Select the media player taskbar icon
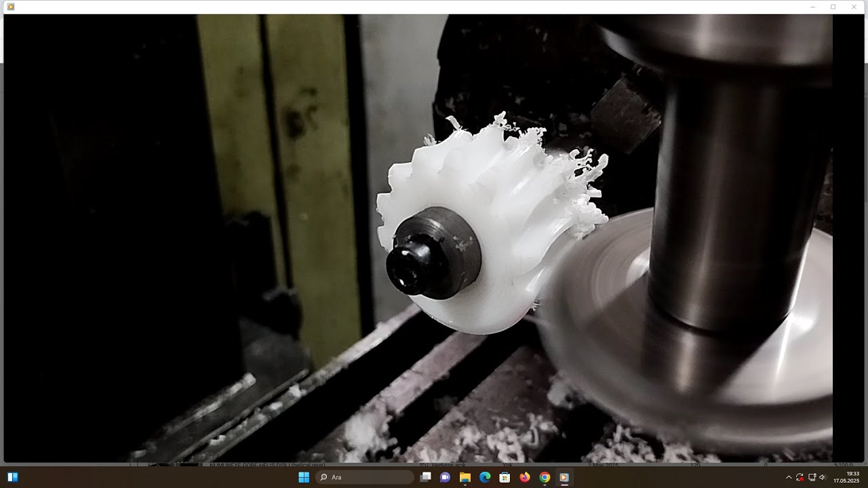This screenshot has height=488, width=868. coord(564,477)
